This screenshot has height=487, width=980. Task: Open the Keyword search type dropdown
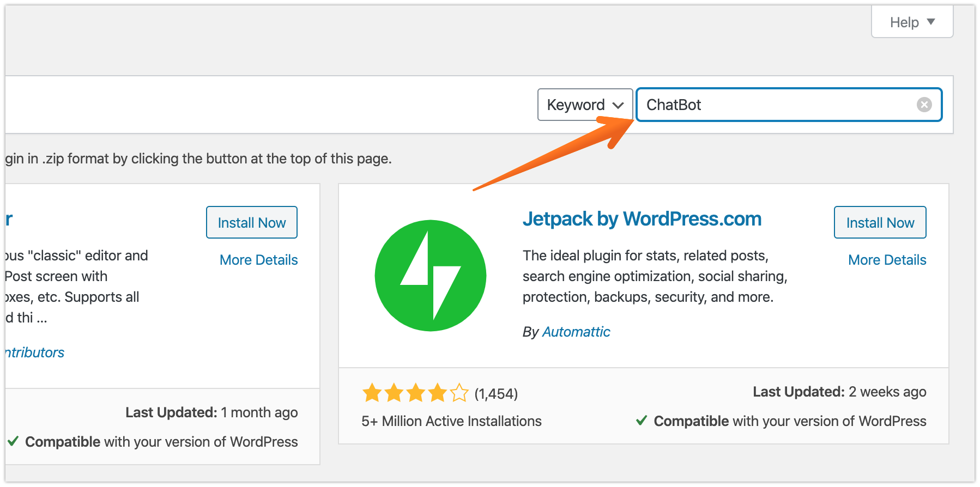pyautogui.click(x=585, y=105)
